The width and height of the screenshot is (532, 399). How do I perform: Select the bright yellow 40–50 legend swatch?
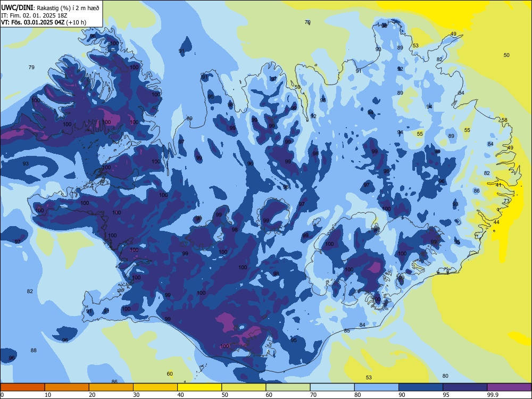point(199,387)
